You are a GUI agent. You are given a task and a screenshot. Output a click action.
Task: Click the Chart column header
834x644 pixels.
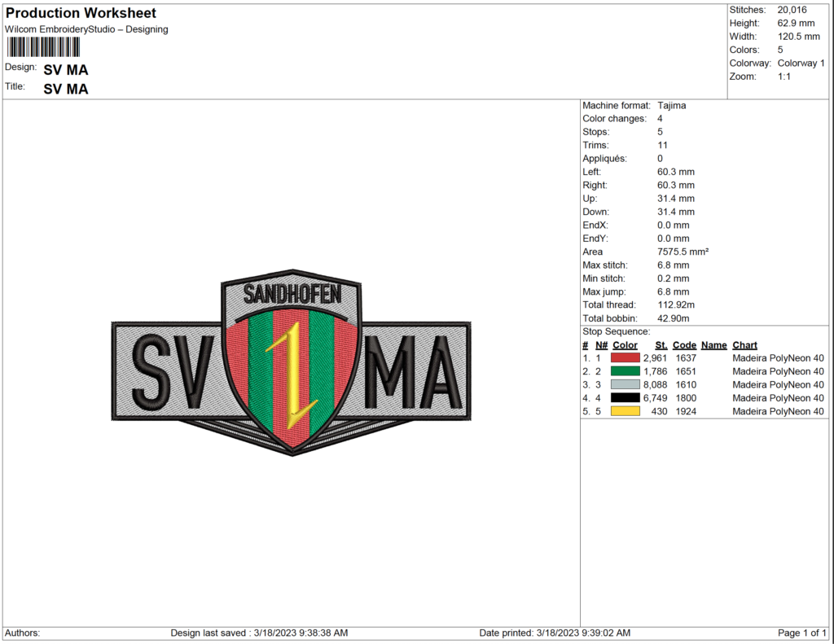click(x=744, y=345)
